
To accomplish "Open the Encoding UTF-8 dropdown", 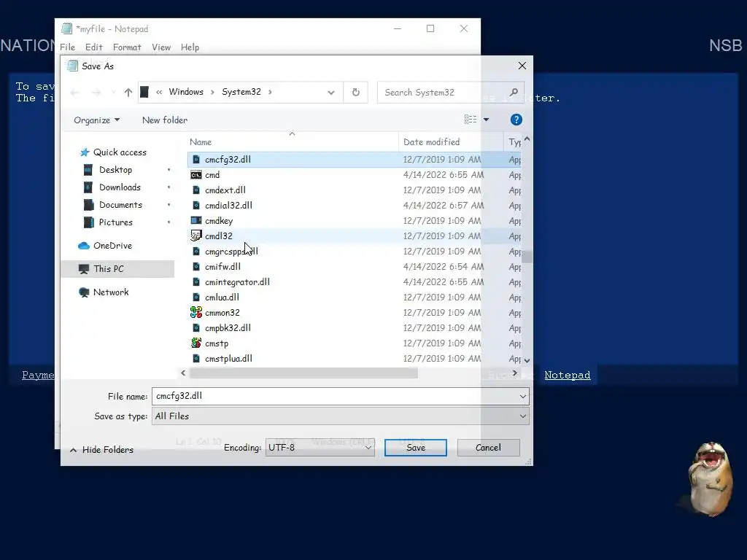I will (x=320, y=448).
